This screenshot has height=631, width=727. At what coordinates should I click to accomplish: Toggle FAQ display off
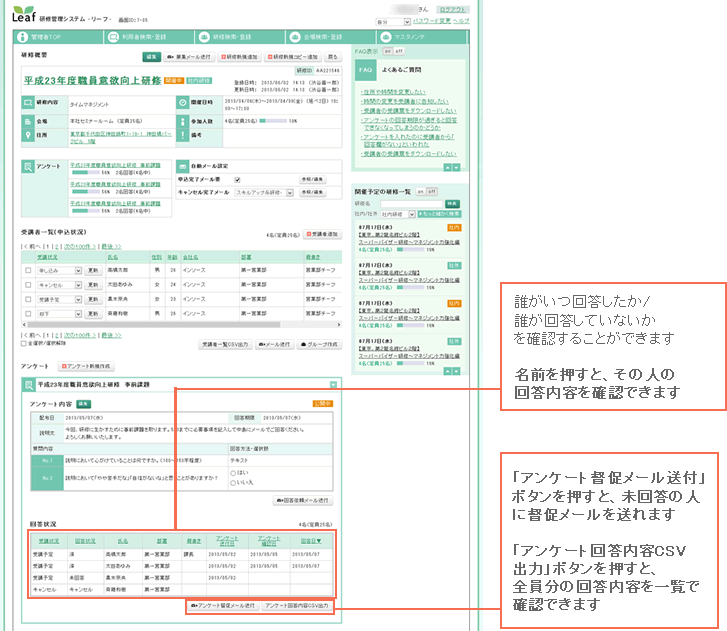point(399,51)
